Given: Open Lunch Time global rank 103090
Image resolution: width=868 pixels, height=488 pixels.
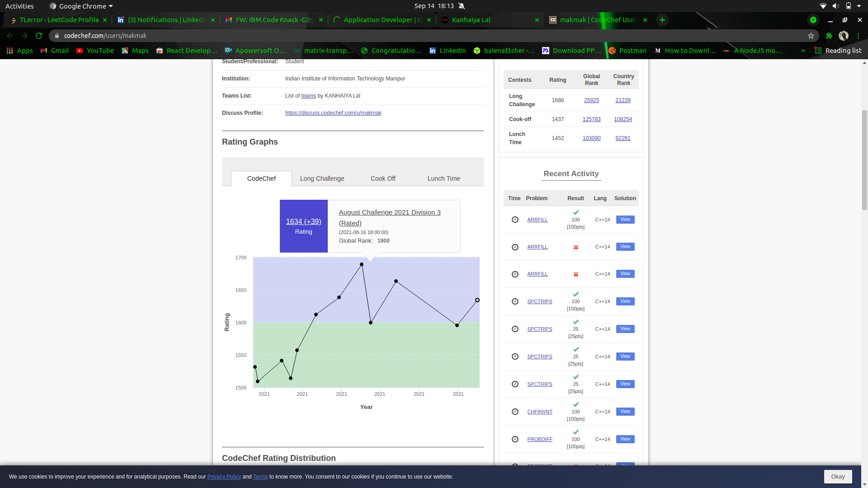Looking at the screenshot, I should coord(591,138).
